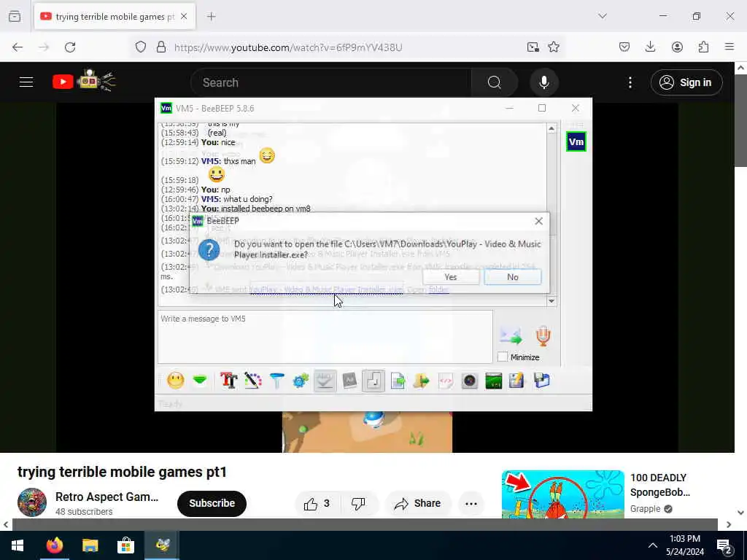Click the youtube.com URL address bar
The width and height of the screenshot is (747, 560).
(x=288, y=47)
